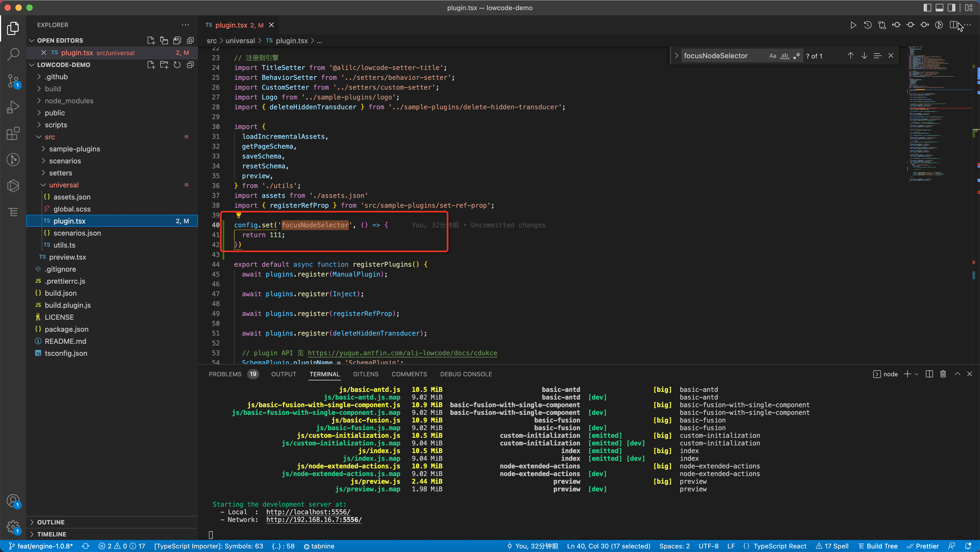This screenshot has width=980, height=552.
Task: Open the localhost:5556 link in terminal
Action: (x=308, y=512)
